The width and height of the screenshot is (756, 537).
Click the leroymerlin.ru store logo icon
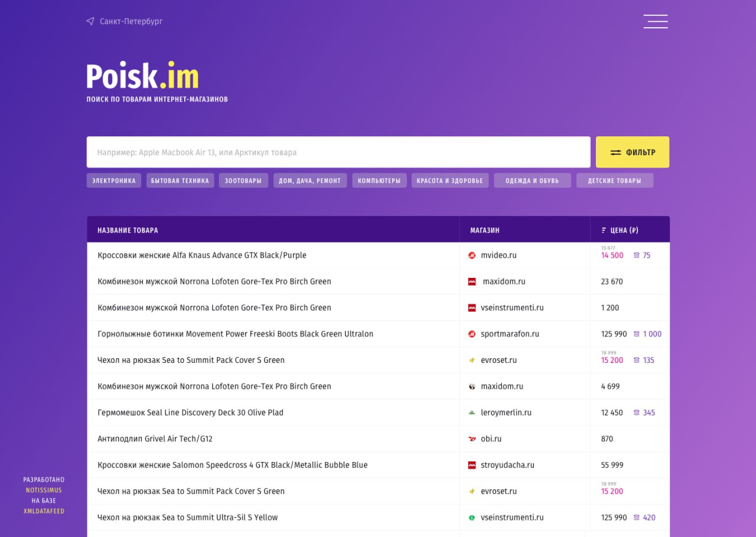472,412
